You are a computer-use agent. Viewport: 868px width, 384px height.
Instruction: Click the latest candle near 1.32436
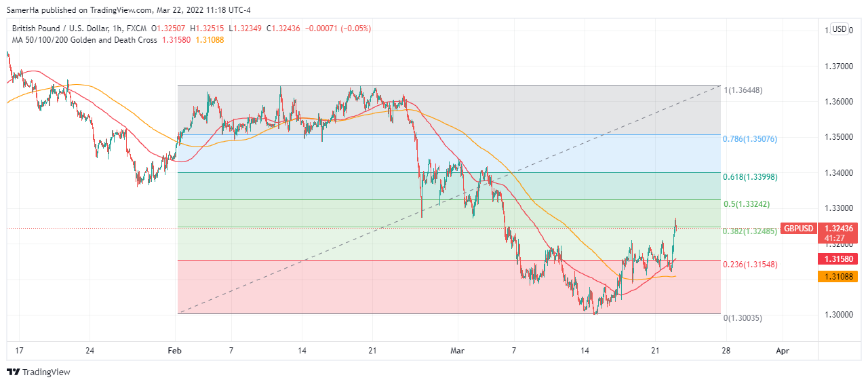tap(676, 225)
